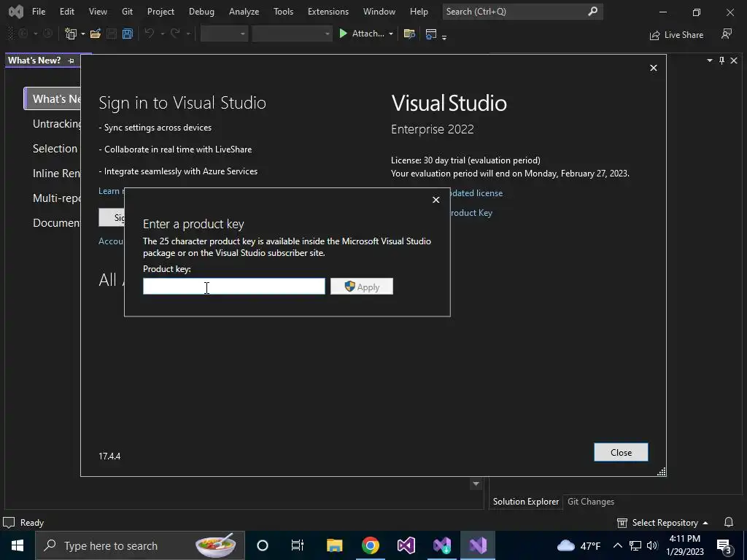Open the Redo history dropdown arrow

[188, 34]
